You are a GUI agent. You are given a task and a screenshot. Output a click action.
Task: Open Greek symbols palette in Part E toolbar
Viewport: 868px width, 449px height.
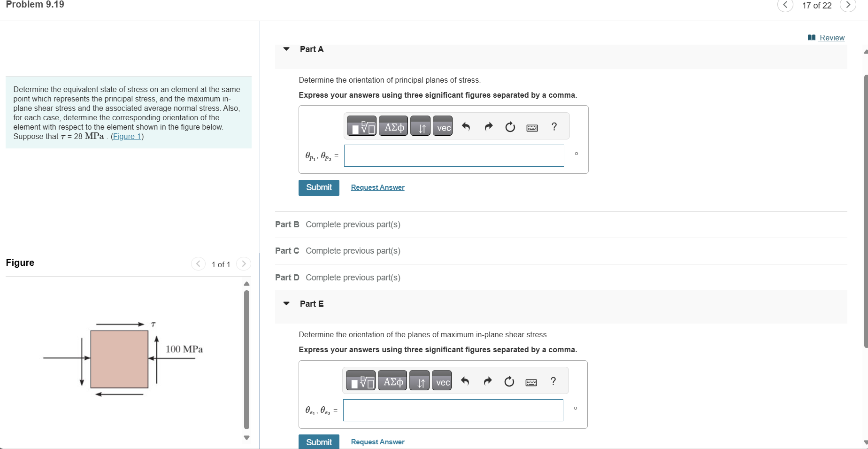tap(392, 381)
